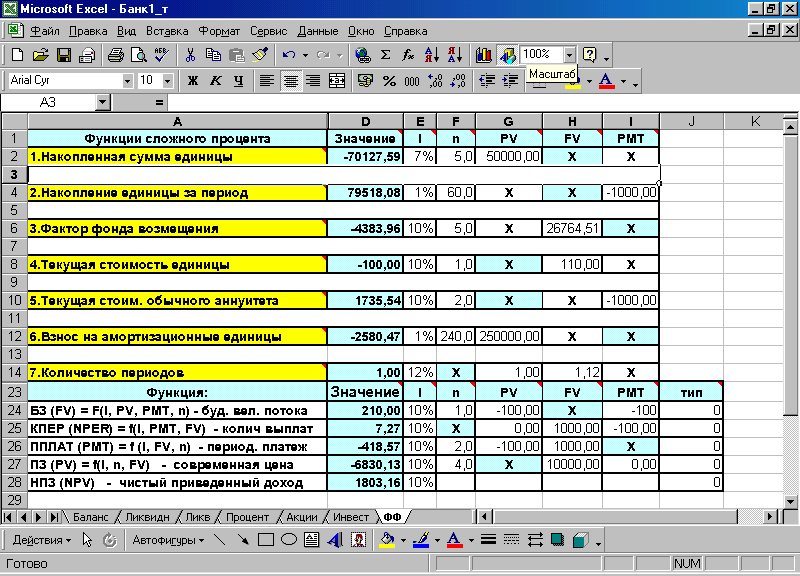Open the Файл menu

point(45,31)
